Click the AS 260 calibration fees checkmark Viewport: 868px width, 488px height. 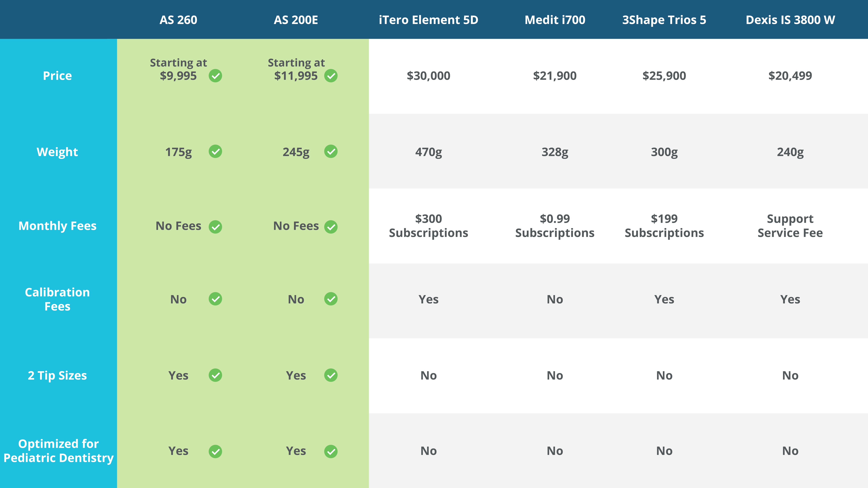(215, 299)
